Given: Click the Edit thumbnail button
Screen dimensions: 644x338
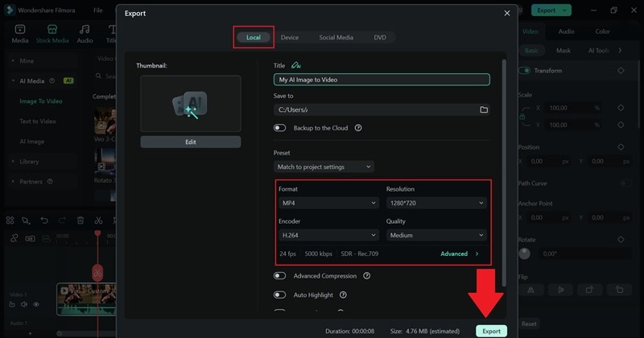Looking at the screenshot, I should point(191,142).
